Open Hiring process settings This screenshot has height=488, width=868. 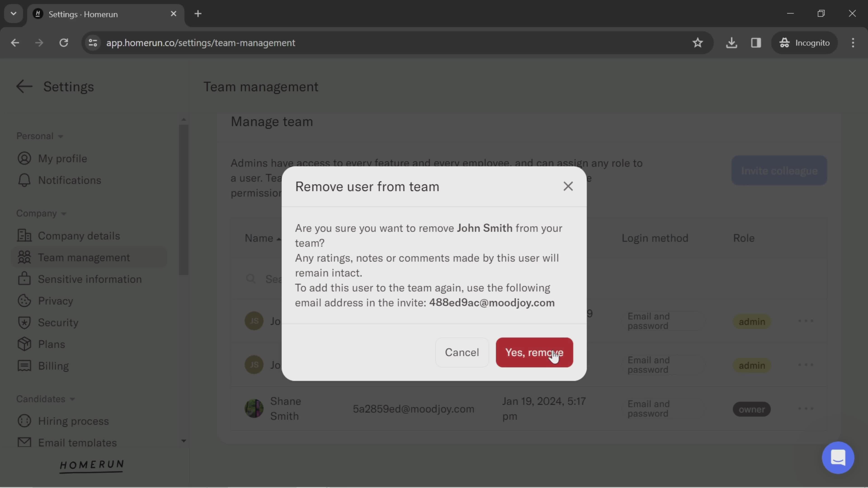point(73,421)
